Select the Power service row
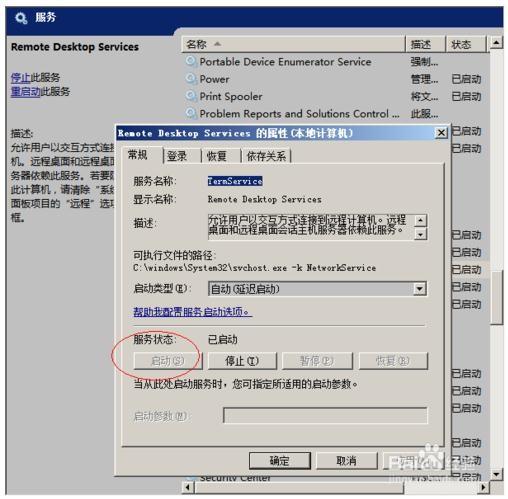 point(335,79)
